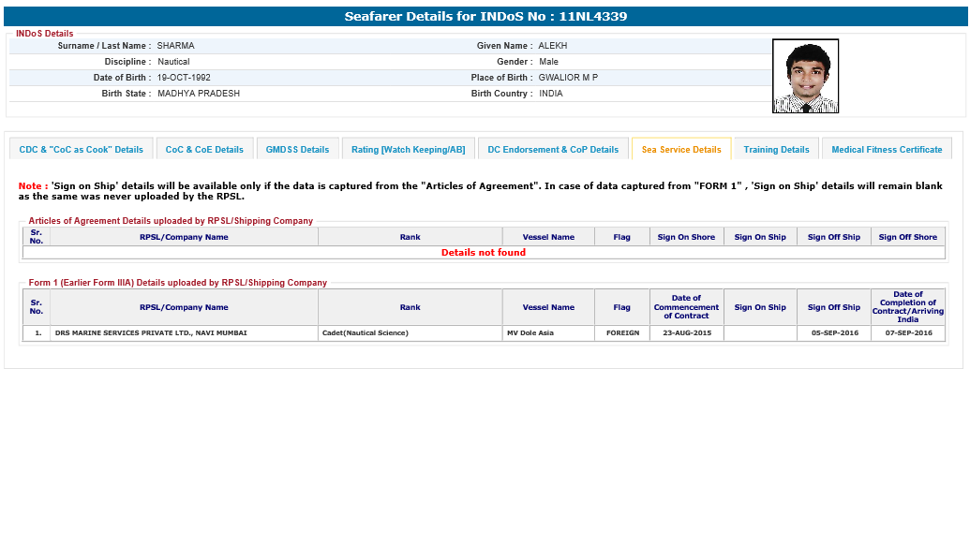Click 'Sign Off Shore' column header
970x560 pixels.
908,237
